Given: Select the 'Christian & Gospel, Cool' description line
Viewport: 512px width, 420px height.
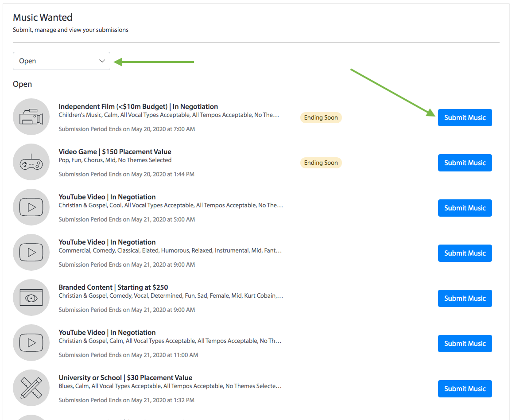Looking at the screenshot, I should (171, 206).
